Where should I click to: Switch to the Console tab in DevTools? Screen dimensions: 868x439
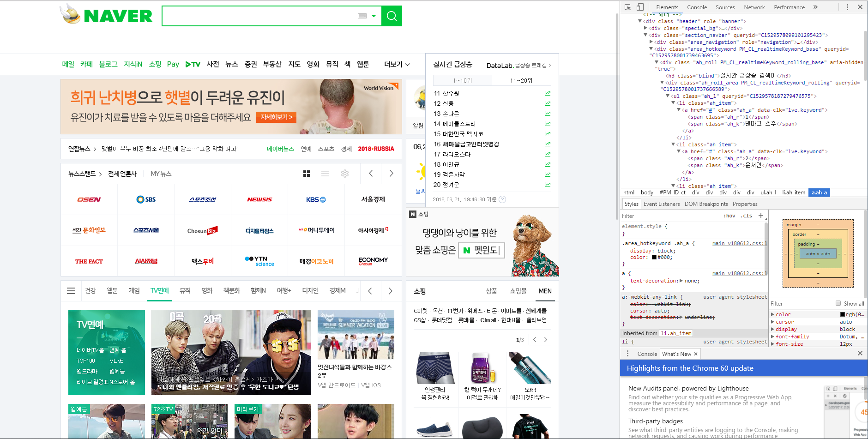pos(697,7)
